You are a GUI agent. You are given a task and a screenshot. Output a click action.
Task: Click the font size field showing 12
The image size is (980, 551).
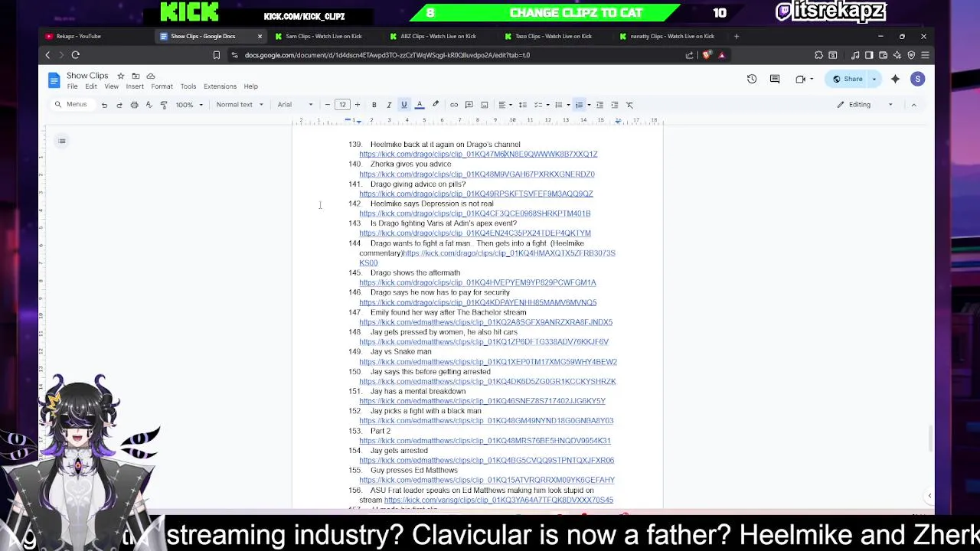342,105
